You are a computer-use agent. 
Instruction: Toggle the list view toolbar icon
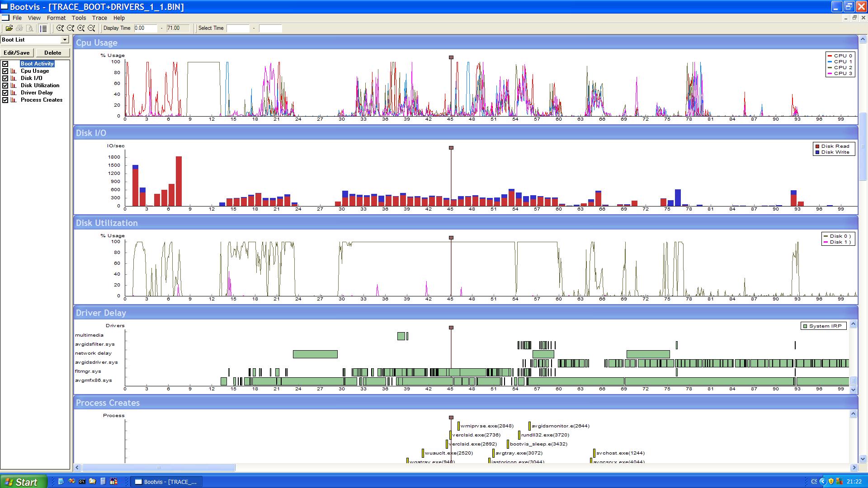coord(43,28)
